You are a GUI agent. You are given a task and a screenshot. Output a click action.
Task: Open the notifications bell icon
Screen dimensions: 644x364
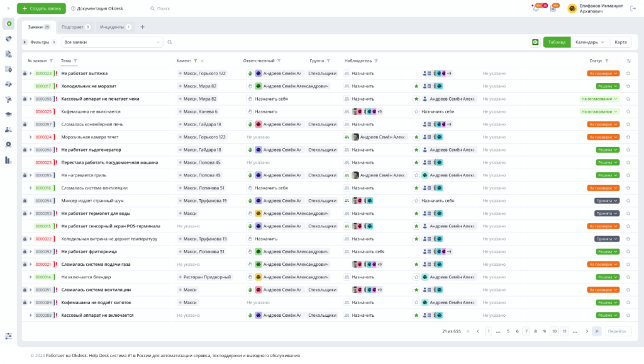click(x=536, y=8)
